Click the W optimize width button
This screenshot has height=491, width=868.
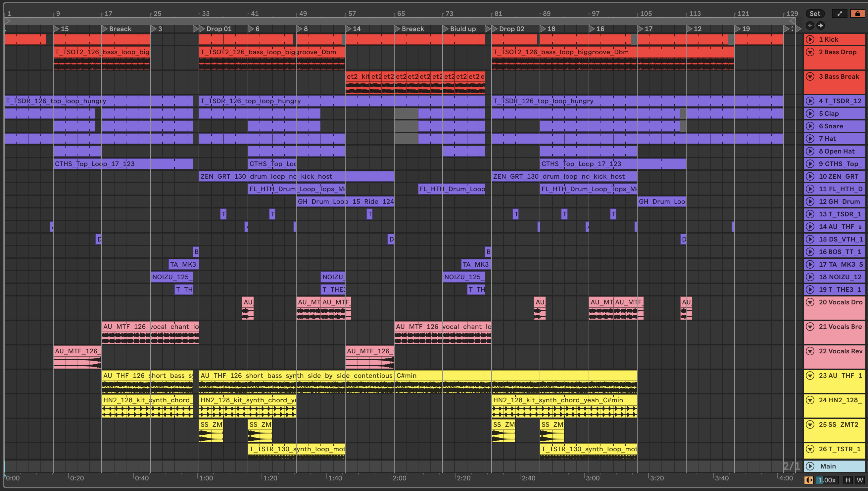tap(860, 480)
